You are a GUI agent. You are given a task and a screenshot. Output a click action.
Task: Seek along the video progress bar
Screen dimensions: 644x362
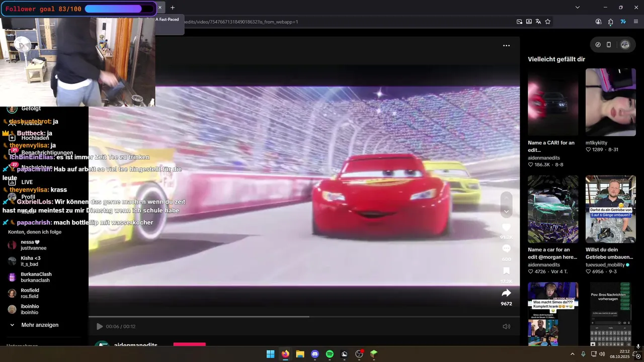pyautogui.click(x=304, y=317)
